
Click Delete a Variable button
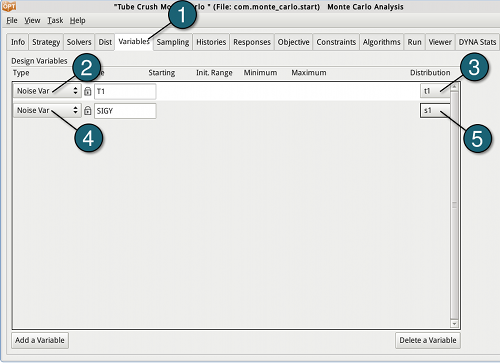coord(428,340)
